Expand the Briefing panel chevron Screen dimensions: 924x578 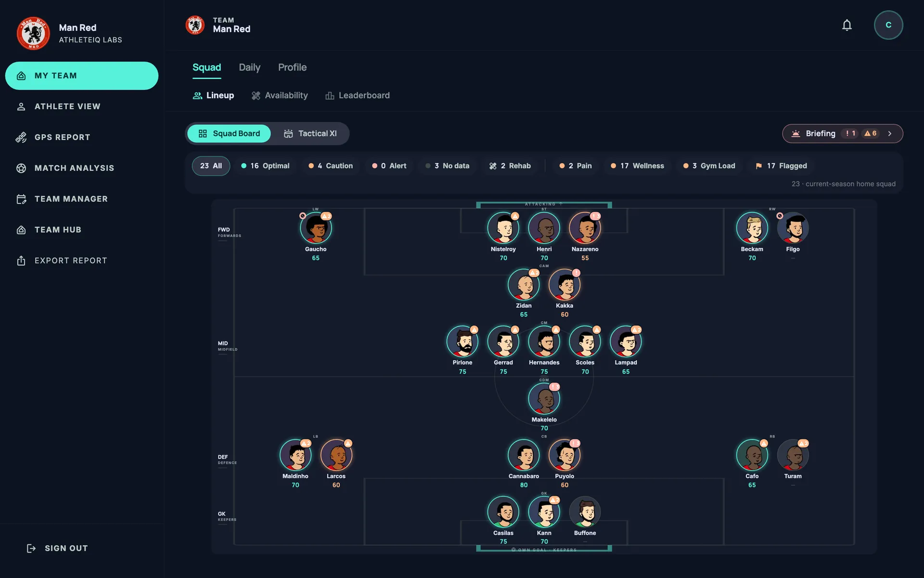[890, 133]
